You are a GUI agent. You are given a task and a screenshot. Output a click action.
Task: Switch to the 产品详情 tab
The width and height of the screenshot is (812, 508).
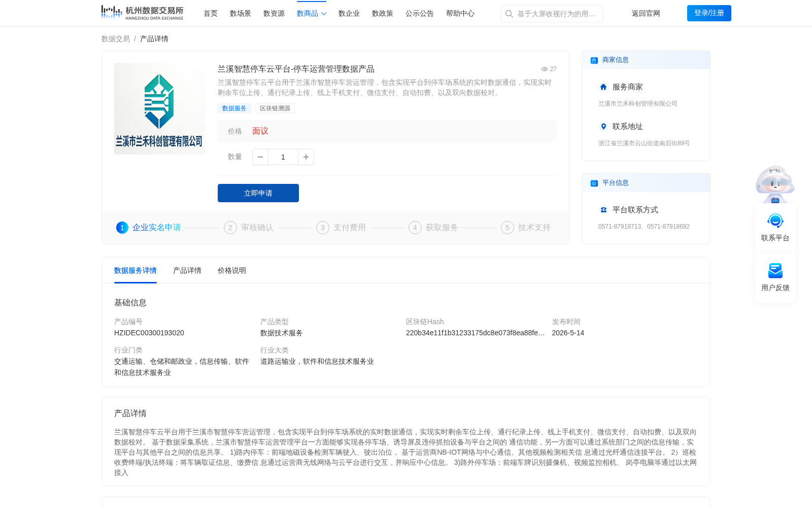pos(187,271)
